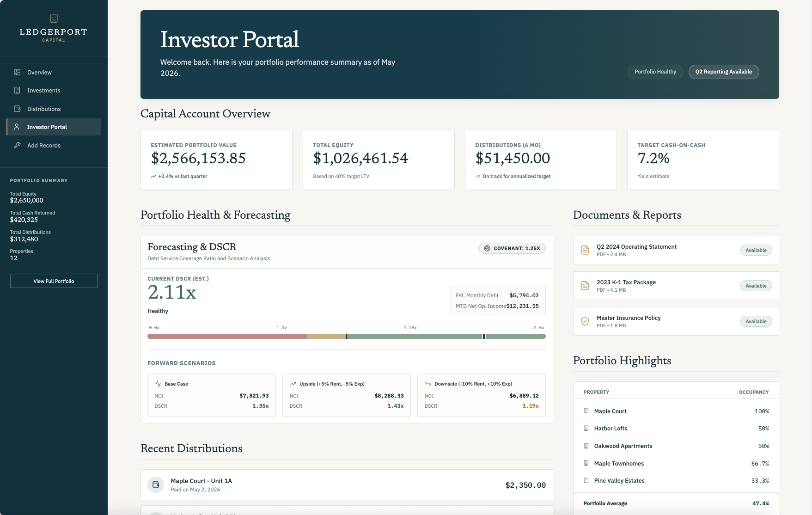812x515 pixels.
Task: Click the covenant target icon in badge
Action: point(487,248)
